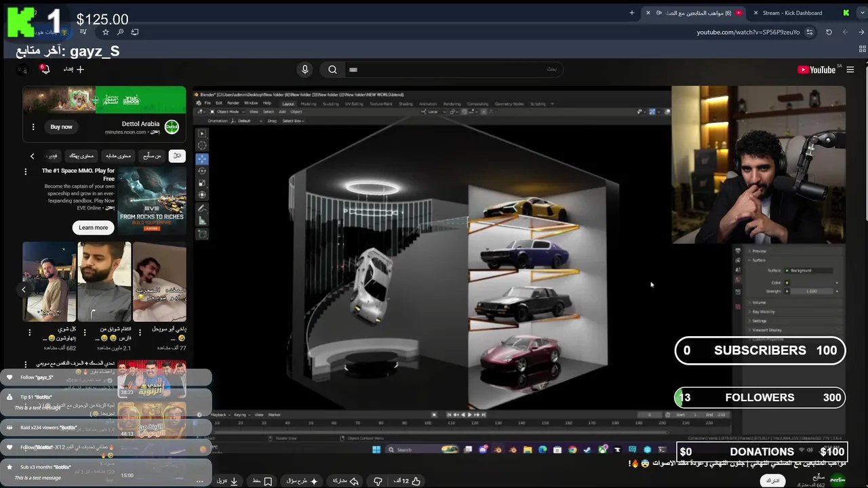Dislike the video with thumbs down
The width and height of the screenshot is (868, 488).
coord(378,481)
